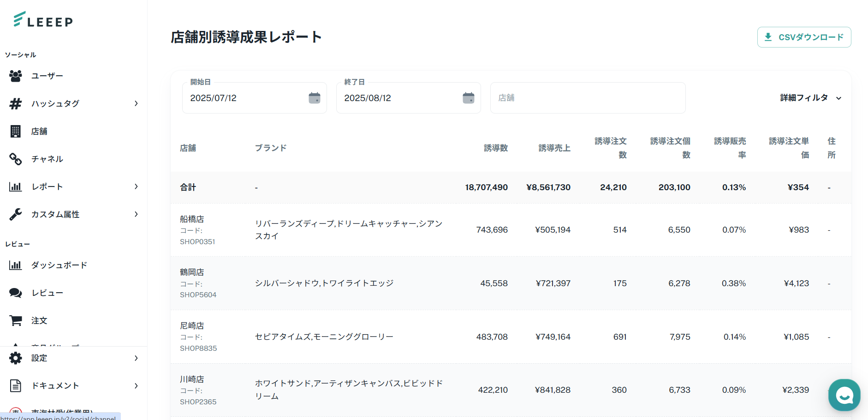Viewport: 868px width, 420px height.
Task: Click the shopping cart 注文 icon
Action: point(16,320)
